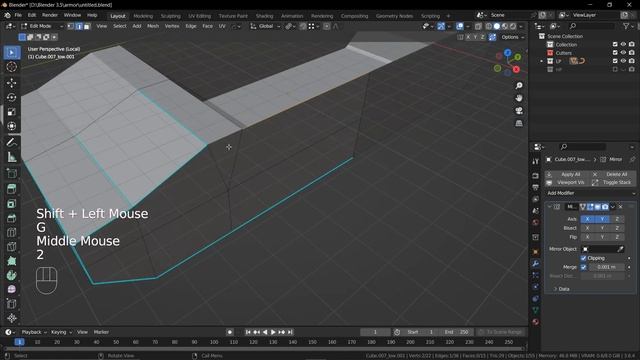640x360 pixels.
Task: Expand the Data section in Mirror modifier
Action: point(564,289)
